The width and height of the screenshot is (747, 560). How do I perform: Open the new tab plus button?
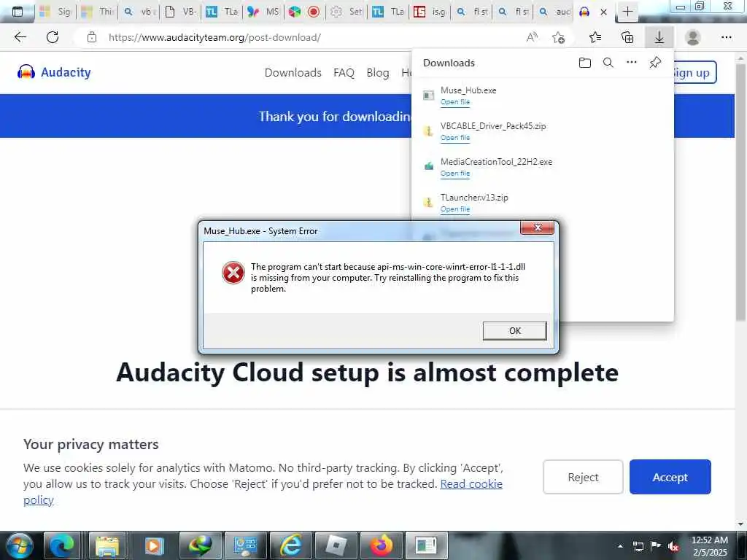pos(627,12)
